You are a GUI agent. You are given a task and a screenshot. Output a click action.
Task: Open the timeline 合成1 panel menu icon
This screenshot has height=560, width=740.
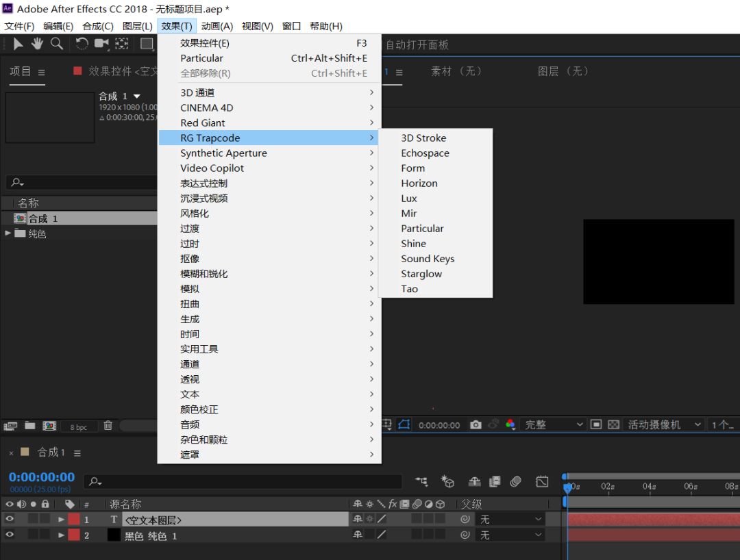point(77,453)
